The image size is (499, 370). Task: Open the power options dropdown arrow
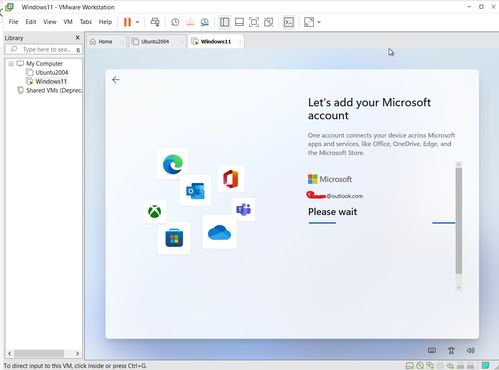[137, 22]
